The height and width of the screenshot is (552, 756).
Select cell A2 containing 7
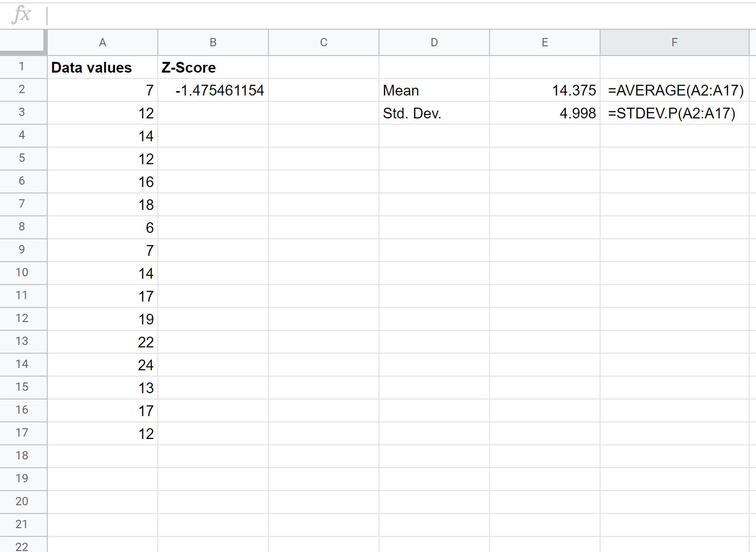point(103,90)
